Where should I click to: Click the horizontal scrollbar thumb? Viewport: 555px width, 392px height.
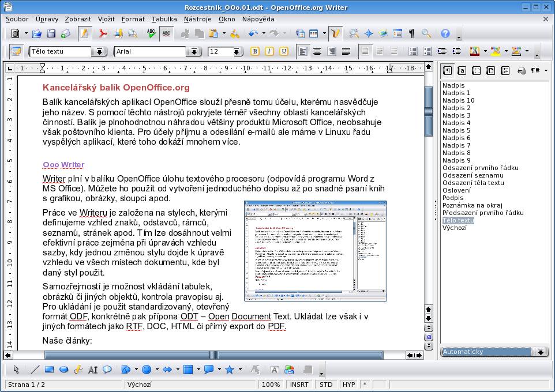(214, 355)
